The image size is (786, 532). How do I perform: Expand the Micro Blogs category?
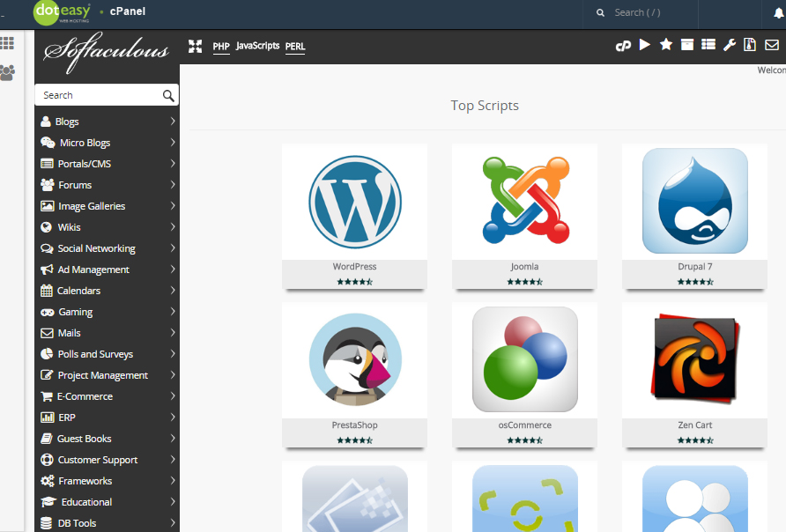pyautogui.click(x=108, y=143)
